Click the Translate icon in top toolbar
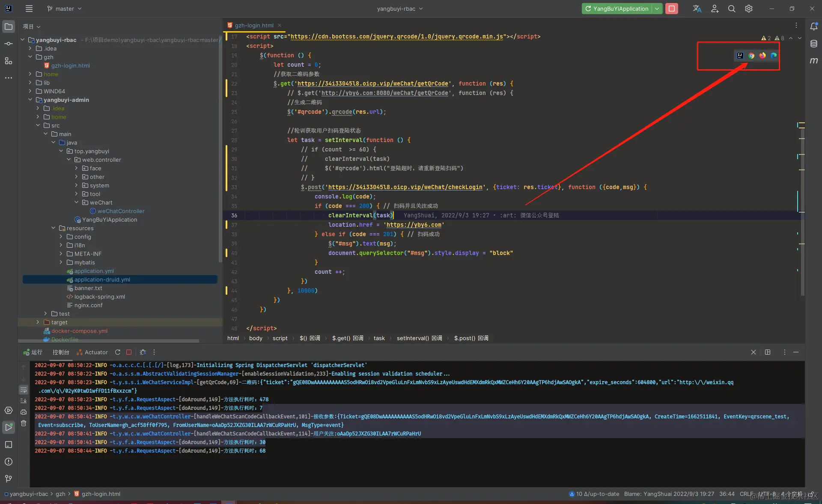The image size is (822, 504). [x=697, y=9]
